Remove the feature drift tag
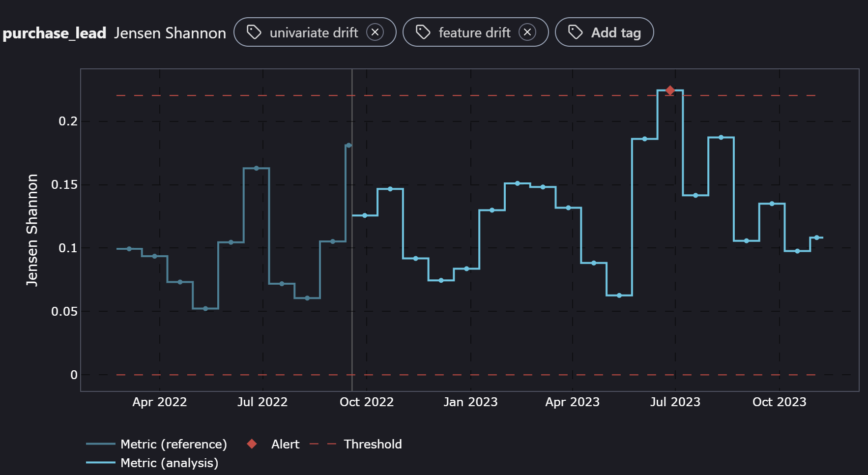Viewport: 868px width, 475px height. 527,32
